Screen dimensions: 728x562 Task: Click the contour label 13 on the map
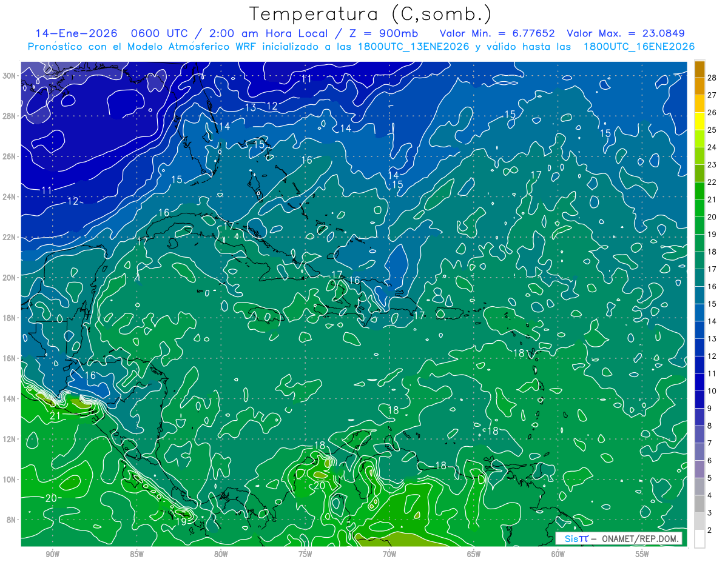click(251, 108)
